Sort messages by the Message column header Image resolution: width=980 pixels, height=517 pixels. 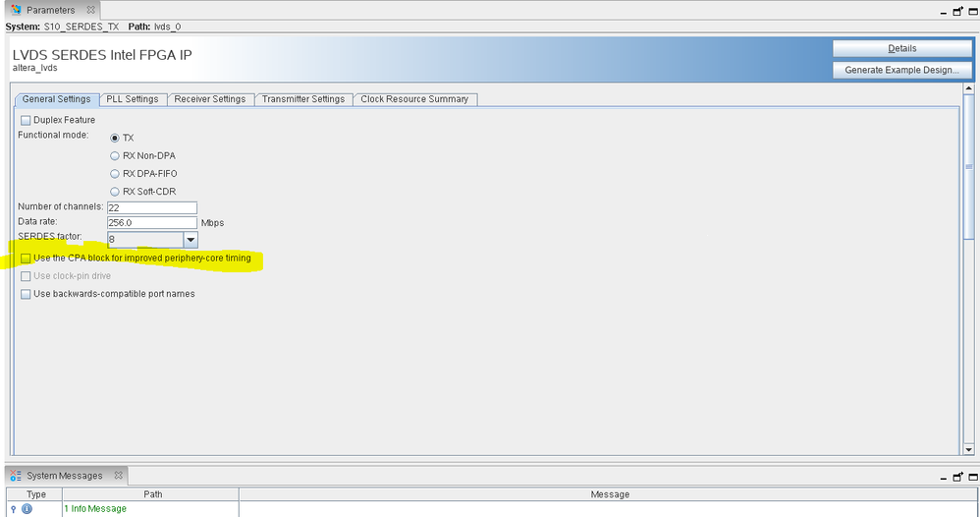coord(610,494)
